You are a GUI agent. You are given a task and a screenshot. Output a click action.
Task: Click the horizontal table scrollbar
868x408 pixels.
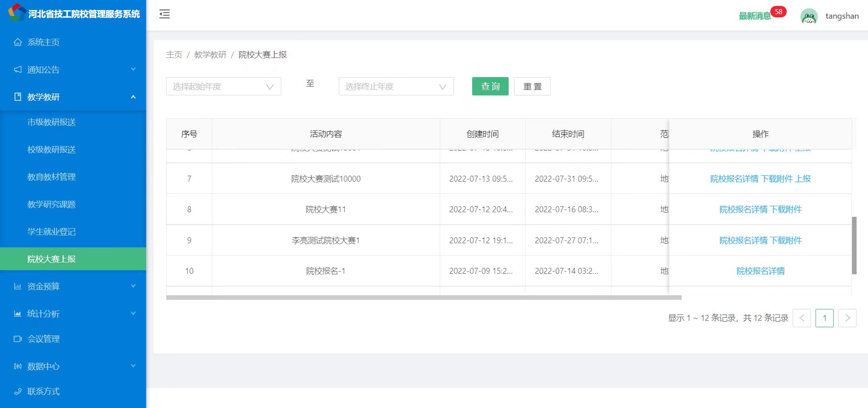coord(424,298)
